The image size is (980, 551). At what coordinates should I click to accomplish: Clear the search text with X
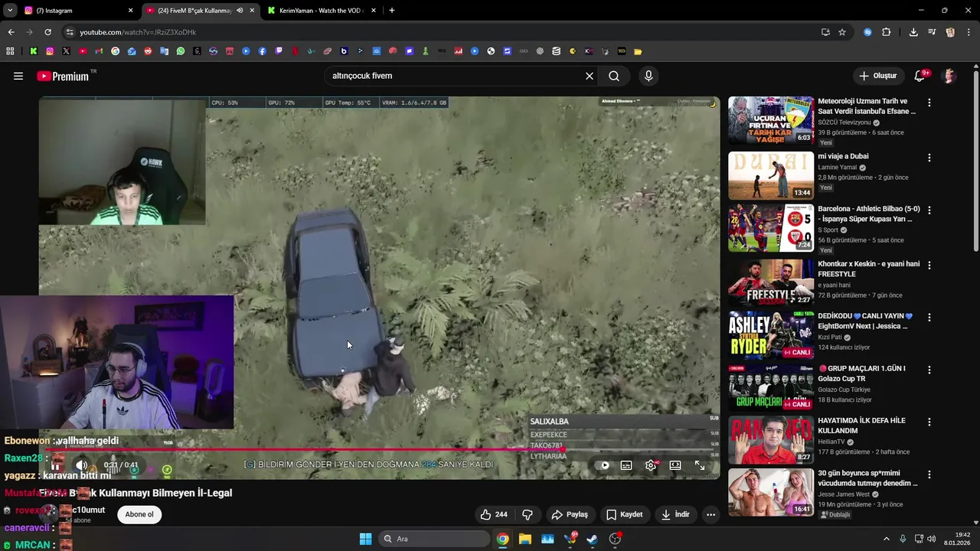(590, 76)
